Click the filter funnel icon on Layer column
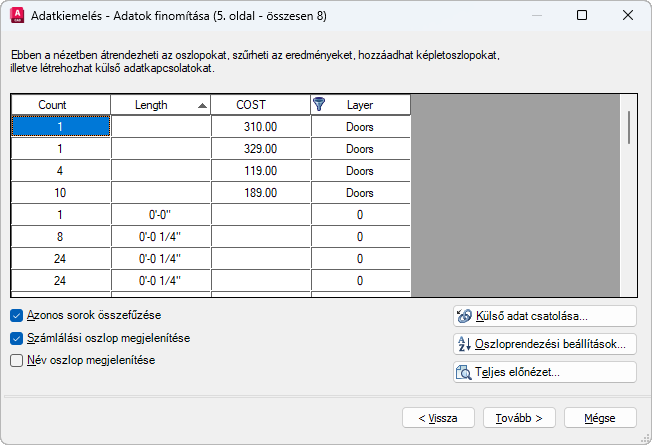 319,104
